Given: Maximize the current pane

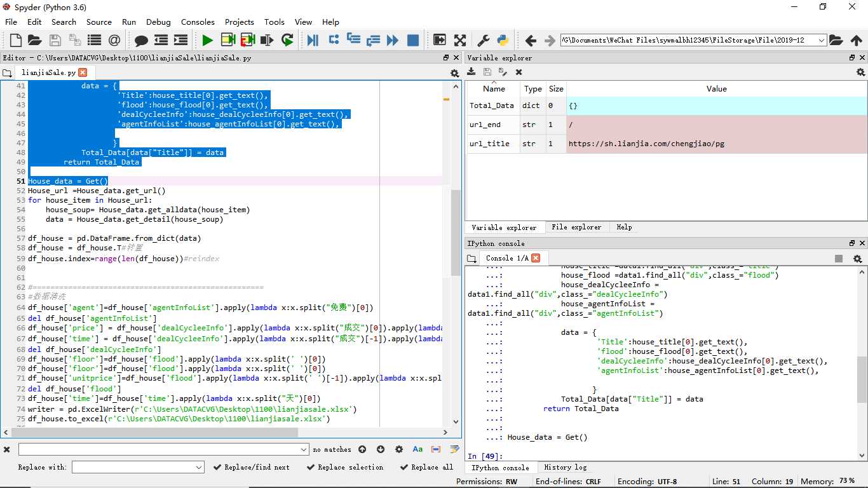Looking at the screenshot, I should [x=440, y=40].
